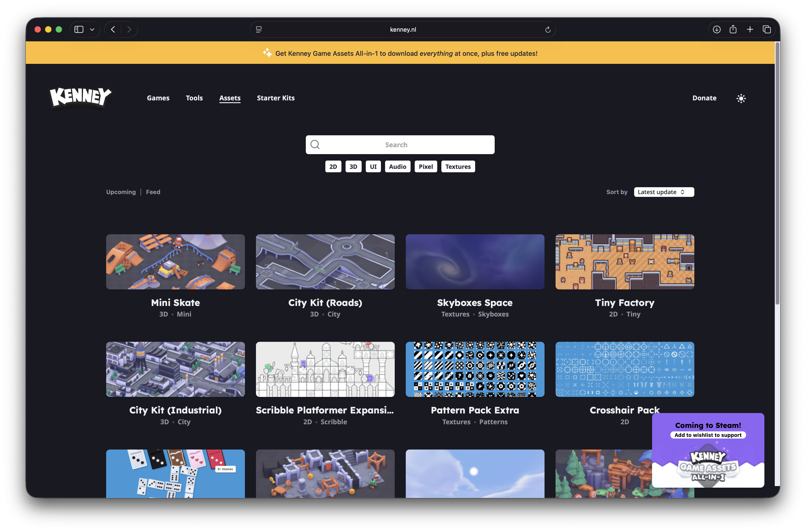The width and height of the screenshot is (806, 532).
Task: Open the City Kit (Roads) thumbnail
Action: click(325, 262)
